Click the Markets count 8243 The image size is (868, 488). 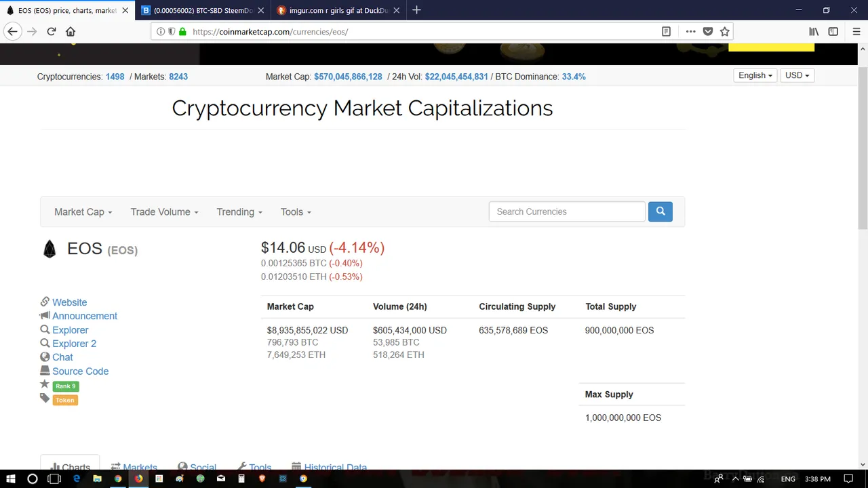[x=178, y=77]
